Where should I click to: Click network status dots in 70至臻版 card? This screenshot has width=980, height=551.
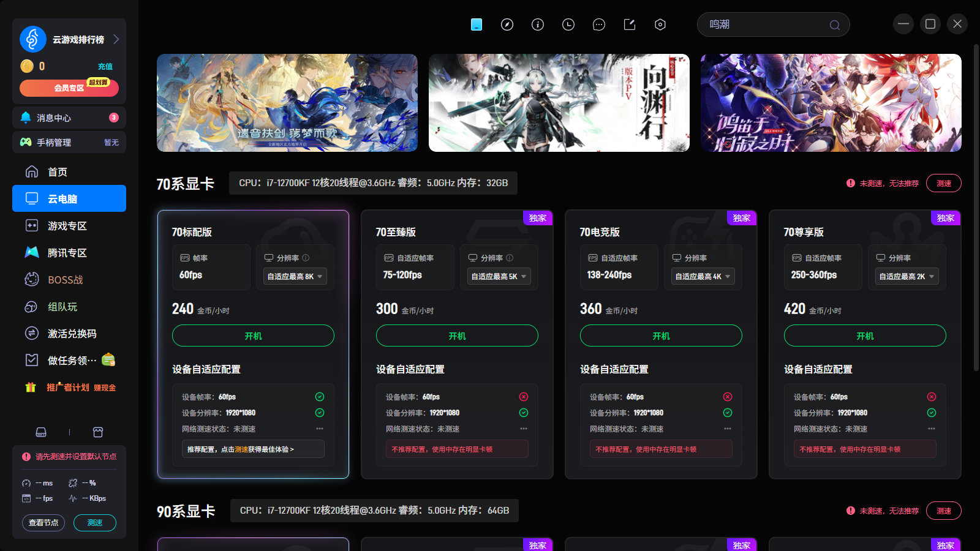524,429
